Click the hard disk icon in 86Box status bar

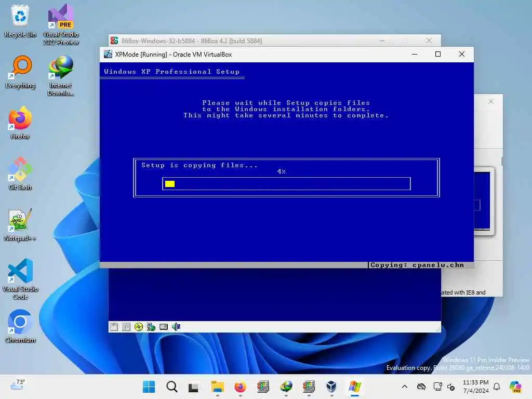pyautogui.click(x=164, y=327)
